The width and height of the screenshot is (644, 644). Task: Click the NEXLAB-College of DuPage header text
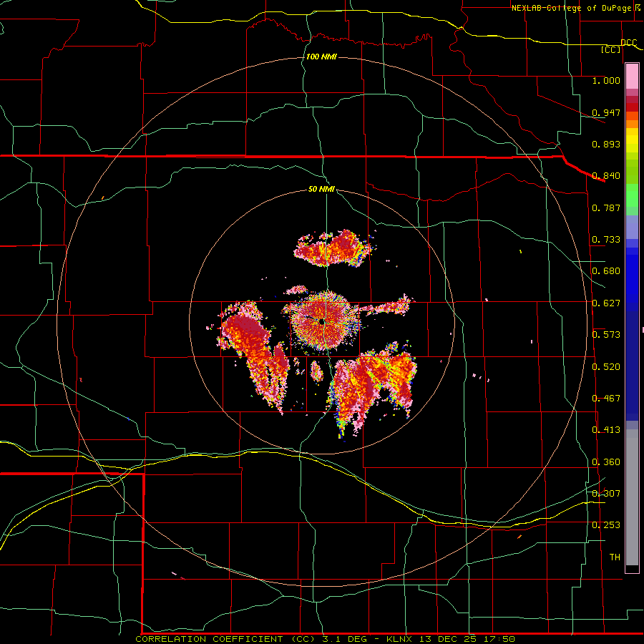(x=577, y=8)
